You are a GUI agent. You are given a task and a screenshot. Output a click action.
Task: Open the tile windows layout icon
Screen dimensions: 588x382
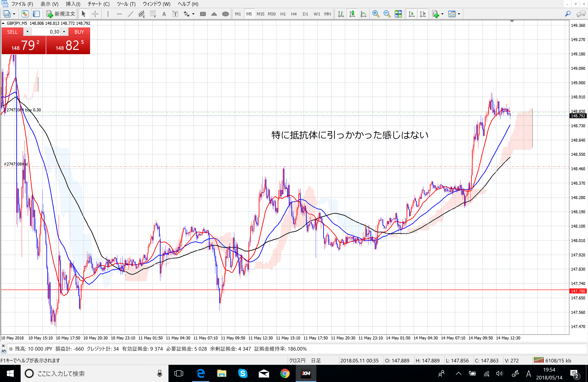(398, 14)
